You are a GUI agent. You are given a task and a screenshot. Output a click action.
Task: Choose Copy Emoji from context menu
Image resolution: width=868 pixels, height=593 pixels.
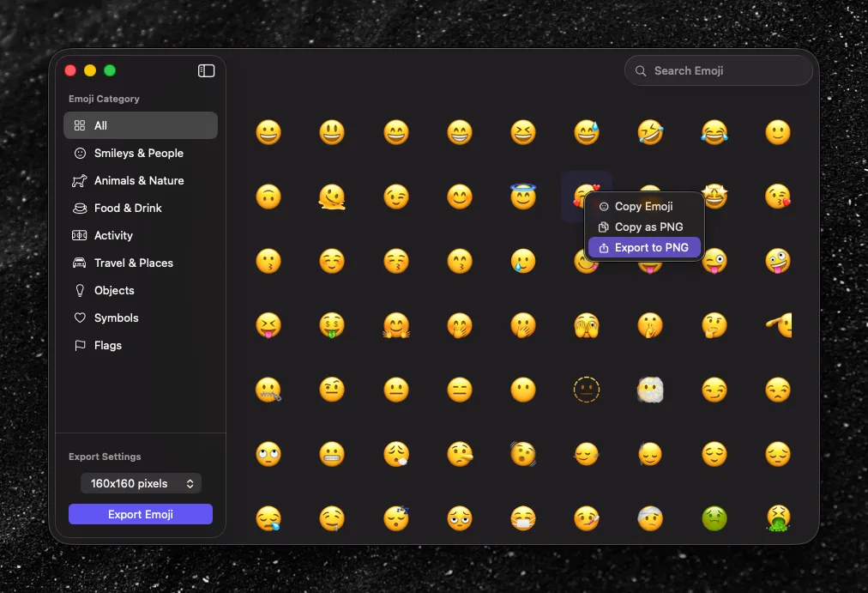pos(644,206)
